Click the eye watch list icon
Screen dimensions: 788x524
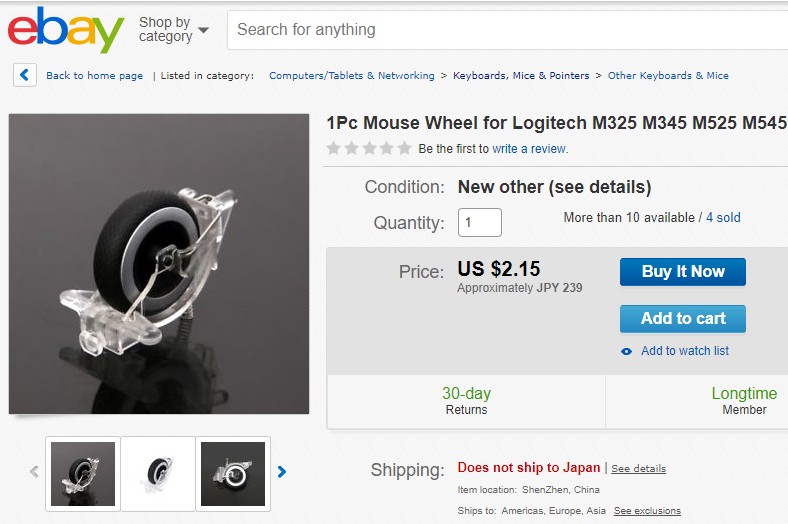[x=627, y=351]
